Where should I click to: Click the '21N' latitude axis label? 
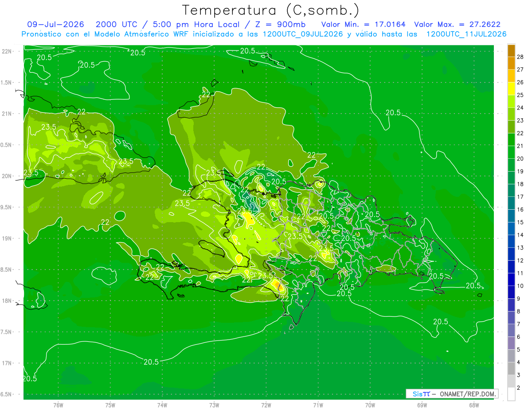pyautogui.click(x=7, y=114)
